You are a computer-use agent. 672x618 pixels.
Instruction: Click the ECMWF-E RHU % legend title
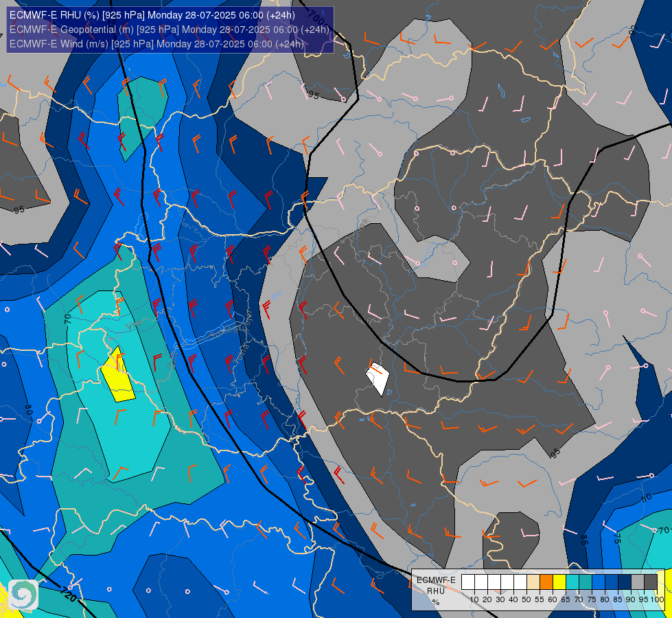(436, 591)
